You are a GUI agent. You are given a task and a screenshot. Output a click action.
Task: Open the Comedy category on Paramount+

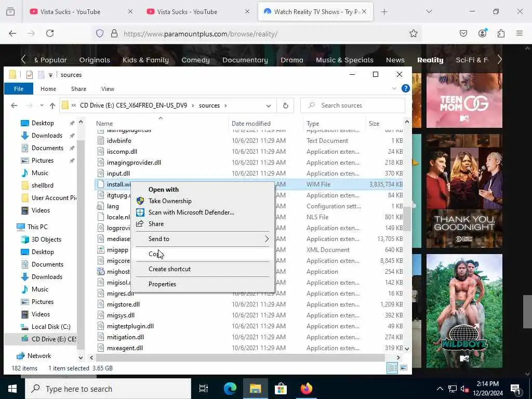pyautogui.click(x=195, y=60)
